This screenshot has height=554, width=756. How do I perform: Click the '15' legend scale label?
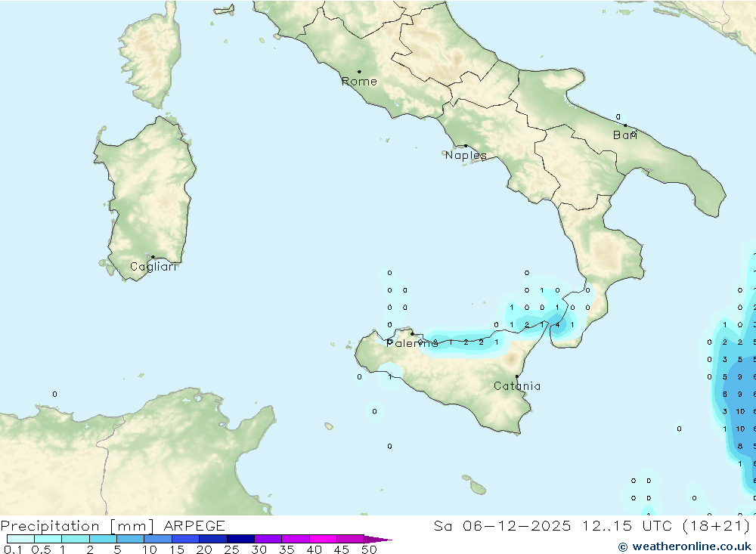coord(177,549)
